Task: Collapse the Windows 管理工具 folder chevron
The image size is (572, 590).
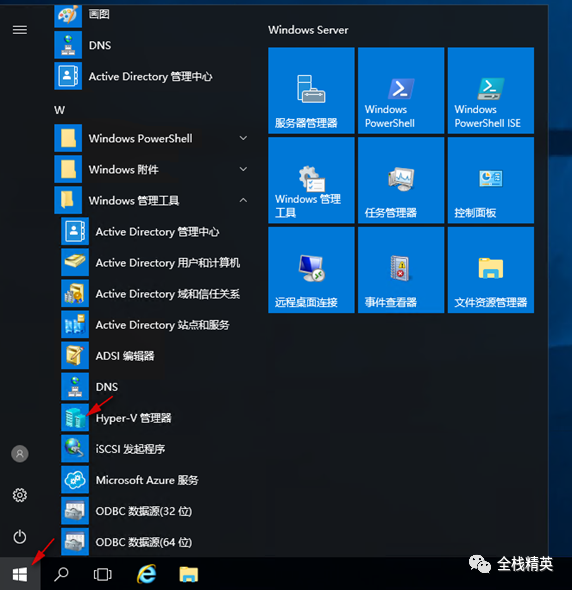Action: click(243, 200)
